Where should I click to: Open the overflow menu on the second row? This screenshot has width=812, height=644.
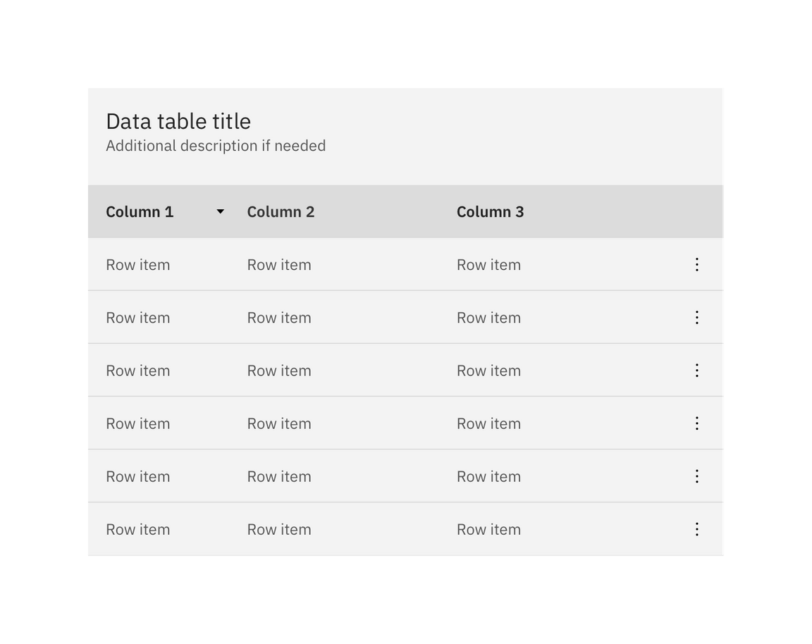(x=696, y=317)
